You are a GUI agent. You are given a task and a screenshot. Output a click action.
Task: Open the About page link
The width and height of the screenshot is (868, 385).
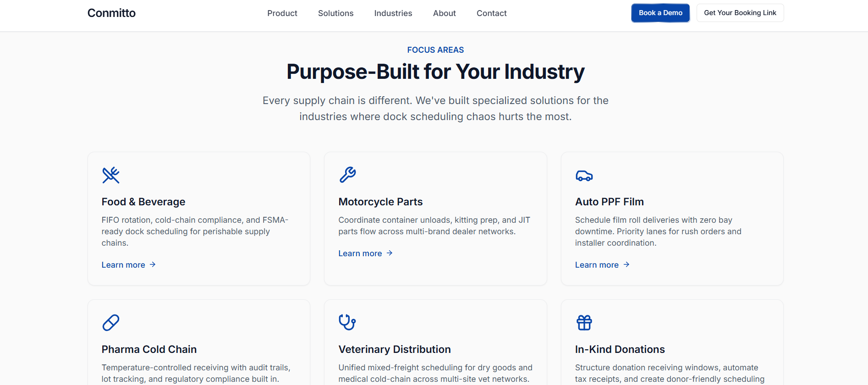click(444, 13)
